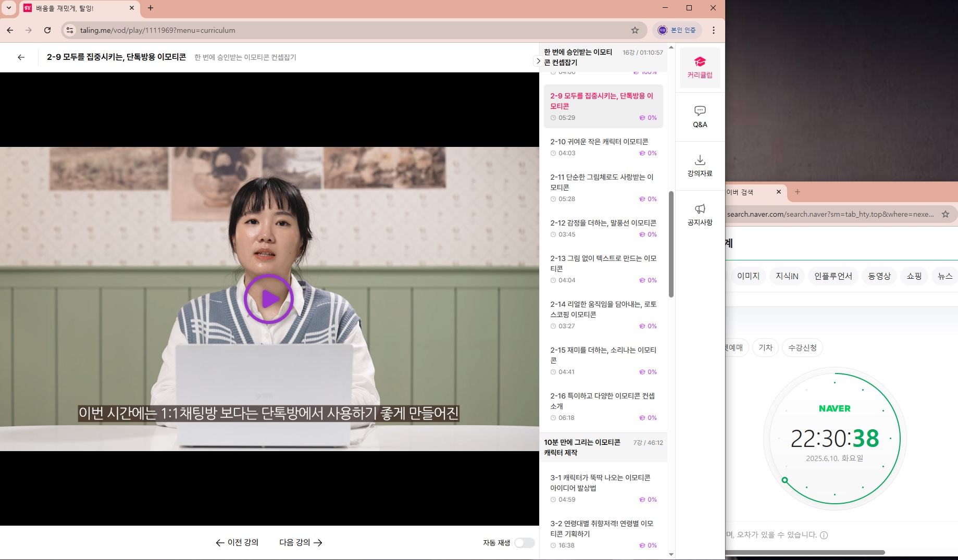Open the tab search dropdown
This screenshot has width=958, height=560.
(x=9, y=8)
